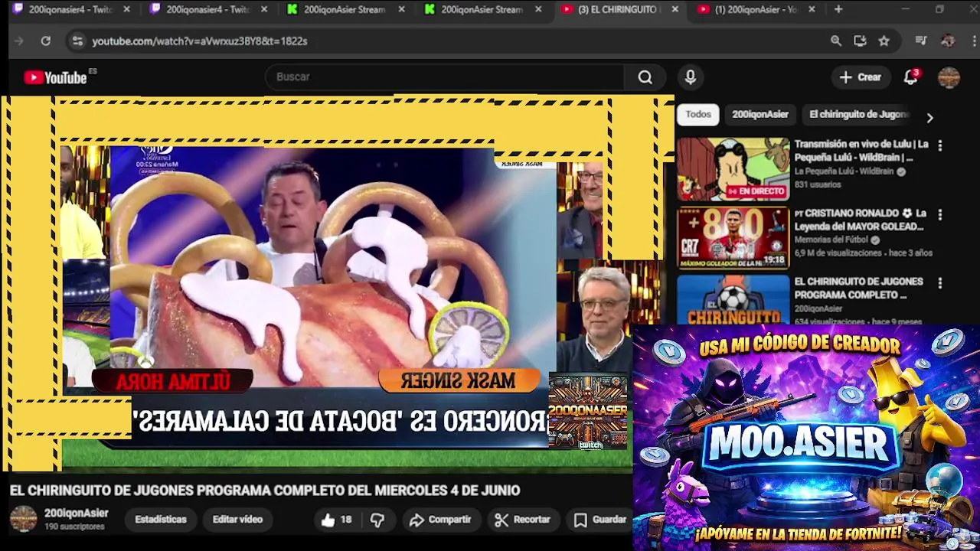Click the YouTube logo home link
Viewport: 980px width, 551px height.
(55, 77)
